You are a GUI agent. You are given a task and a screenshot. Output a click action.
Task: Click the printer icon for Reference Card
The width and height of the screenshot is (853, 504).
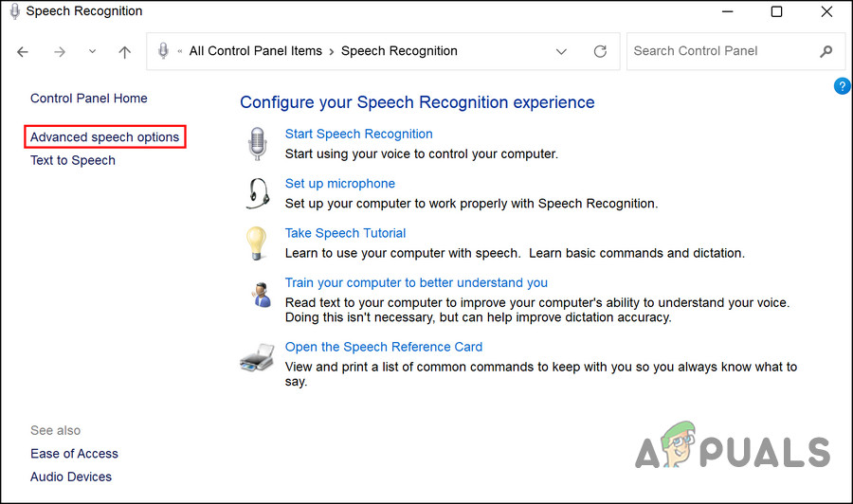coord(257,360)
